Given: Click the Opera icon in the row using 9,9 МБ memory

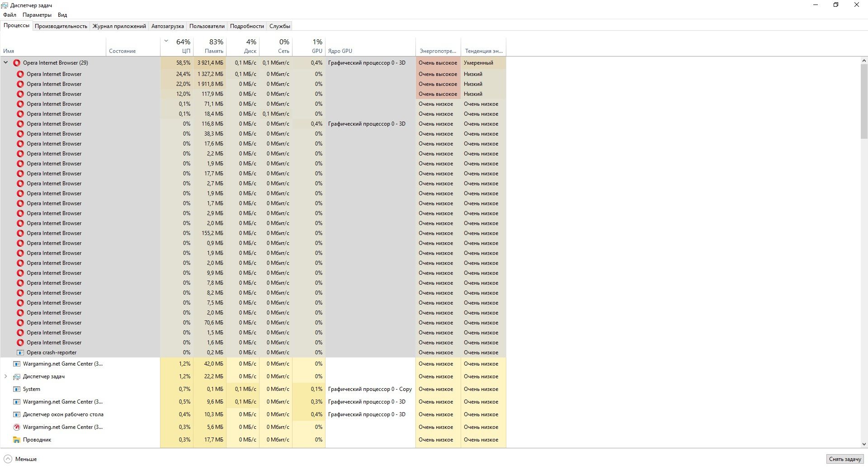Looking at the screenshot, I should (20, 273).
